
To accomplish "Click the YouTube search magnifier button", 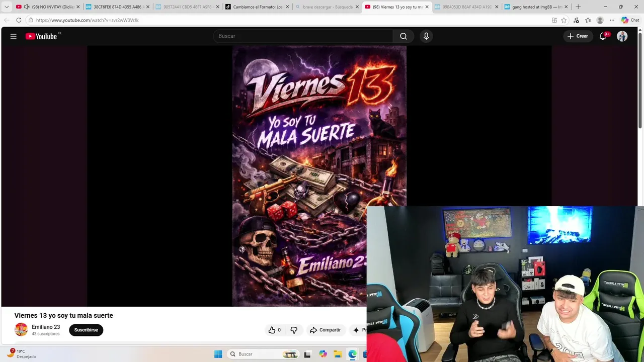I will tap(404, 36).
